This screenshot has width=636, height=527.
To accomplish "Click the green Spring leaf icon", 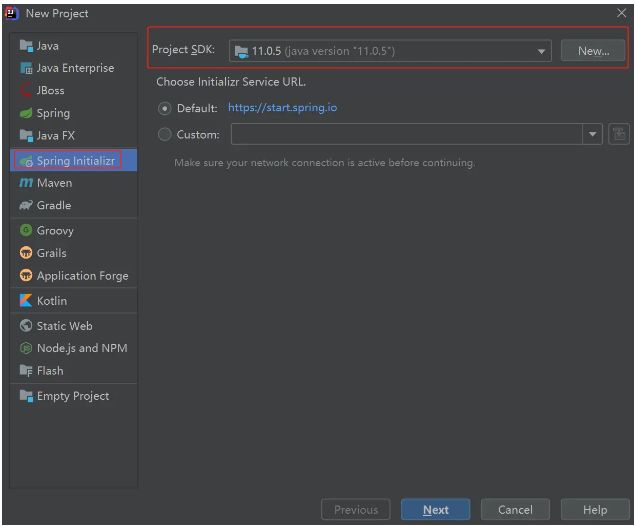I will tap(26, 113).
